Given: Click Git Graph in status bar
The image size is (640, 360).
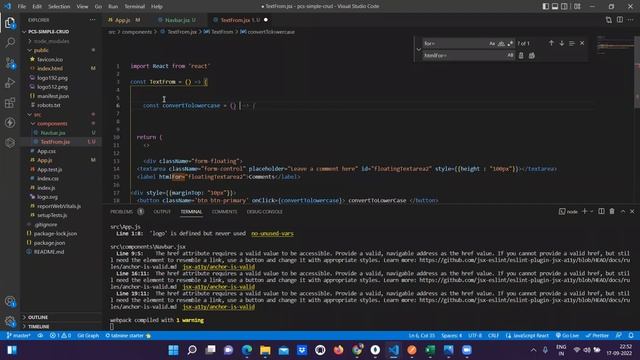Looking at the screenshot, I should pyautogui.click(x=88, y=336).
